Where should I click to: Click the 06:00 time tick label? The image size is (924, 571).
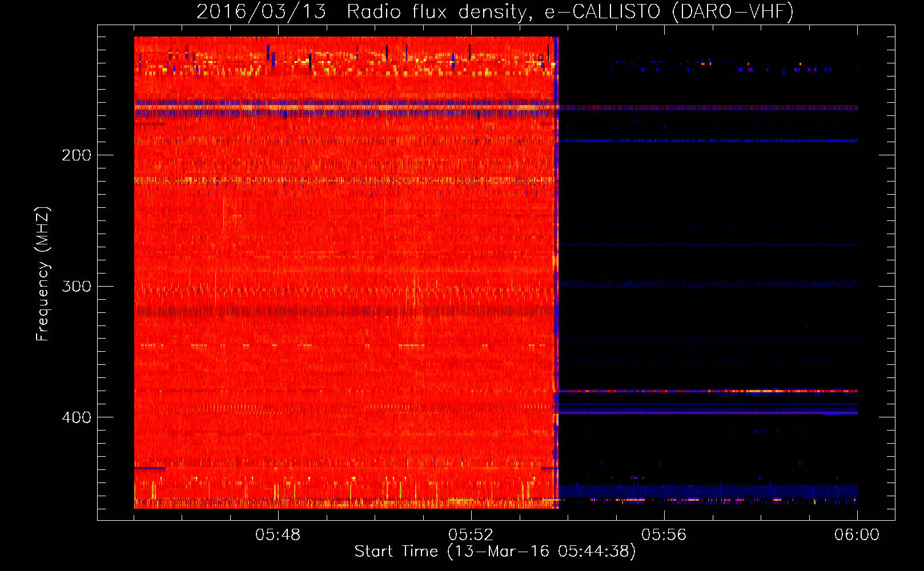pos(857,535)
